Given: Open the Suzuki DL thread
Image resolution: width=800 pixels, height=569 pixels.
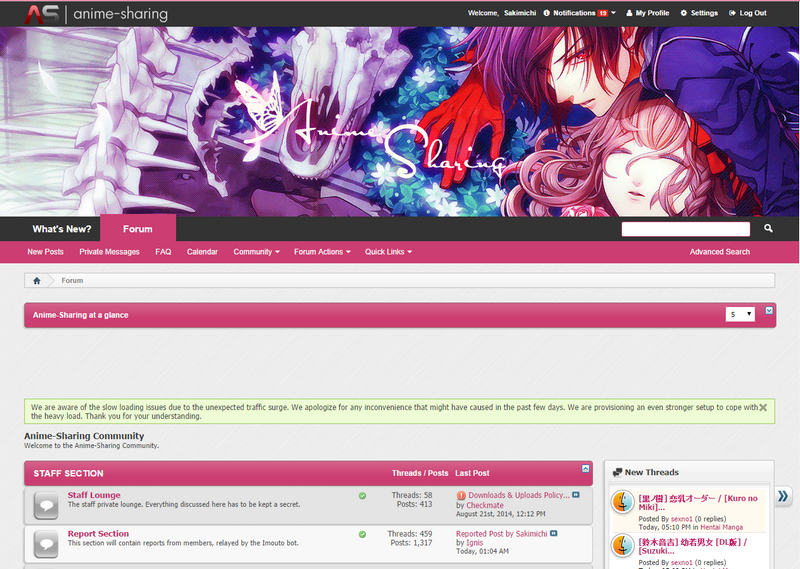Looking at the screenshot, I should click(693, 546).
